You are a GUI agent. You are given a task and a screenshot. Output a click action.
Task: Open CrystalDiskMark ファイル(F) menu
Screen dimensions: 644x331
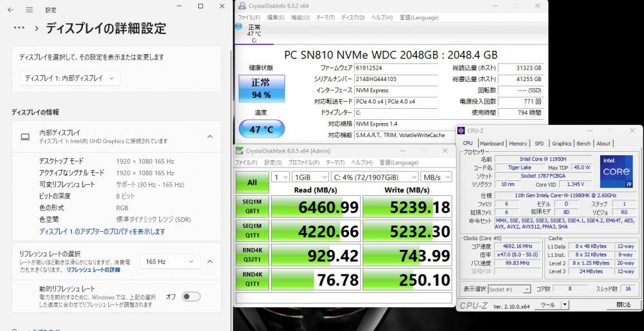tap(246, 163)
